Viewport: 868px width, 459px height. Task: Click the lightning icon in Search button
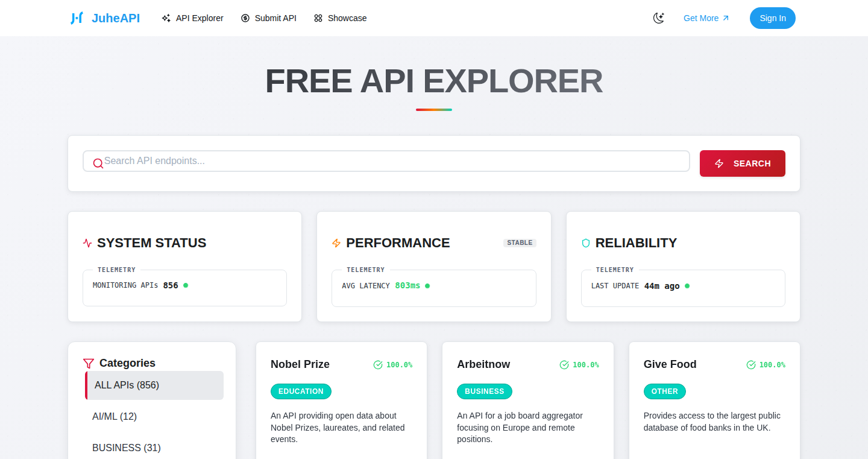click(719, 163)
